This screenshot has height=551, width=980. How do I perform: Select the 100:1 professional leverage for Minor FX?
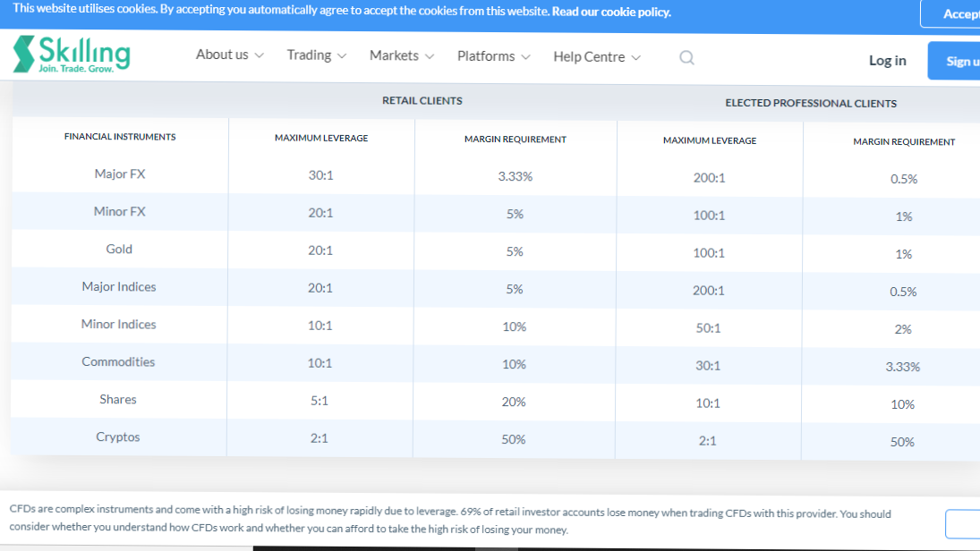(x=709, y=215)
